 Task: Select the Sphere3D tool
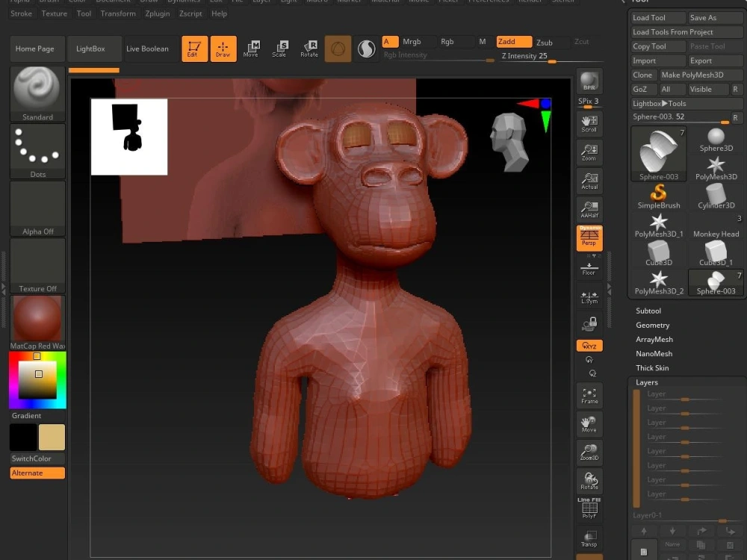click(x=716, y=140)
